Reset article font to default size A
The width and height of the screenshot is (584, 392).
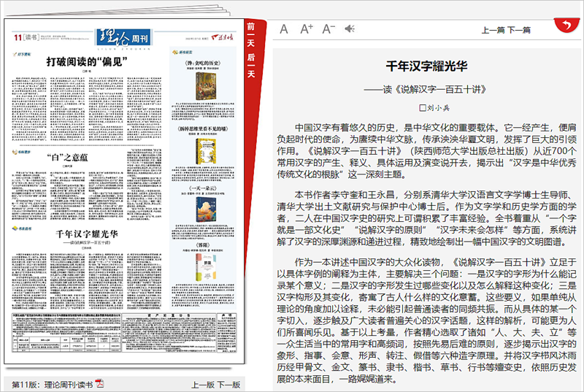[x=284, y=29]
